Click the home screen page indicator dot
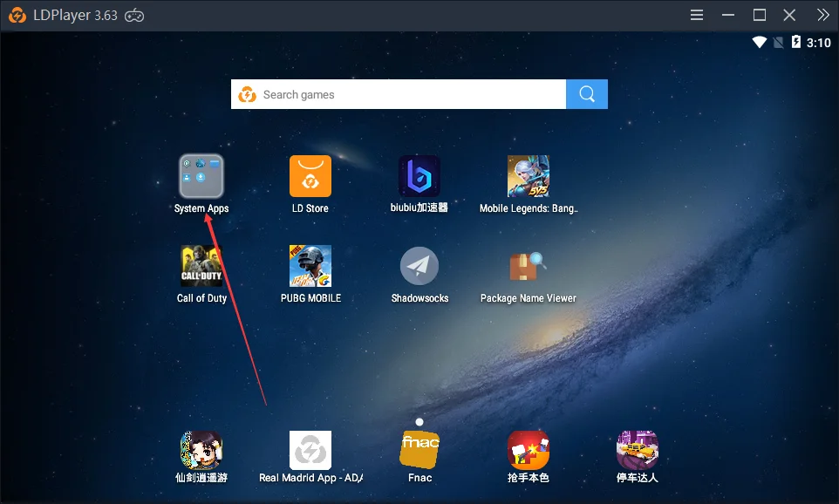 click(419, 422)
